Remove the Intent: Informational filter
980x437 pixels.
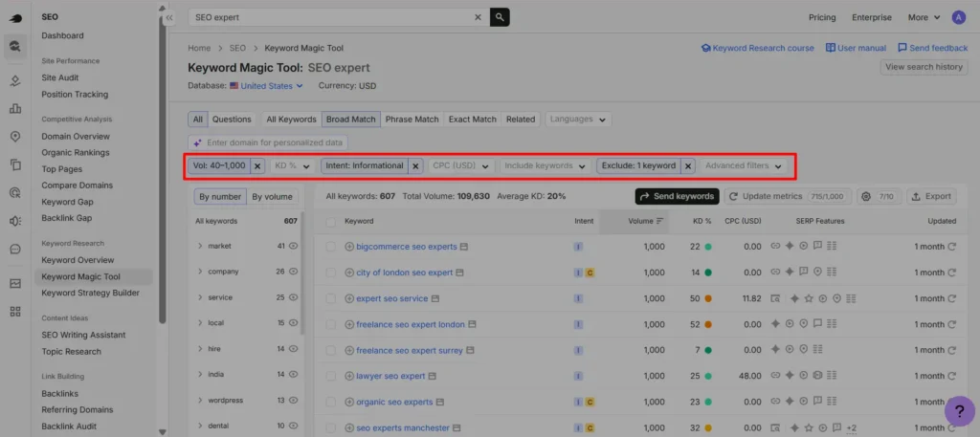pyautogui.click(x=415, y=166)
